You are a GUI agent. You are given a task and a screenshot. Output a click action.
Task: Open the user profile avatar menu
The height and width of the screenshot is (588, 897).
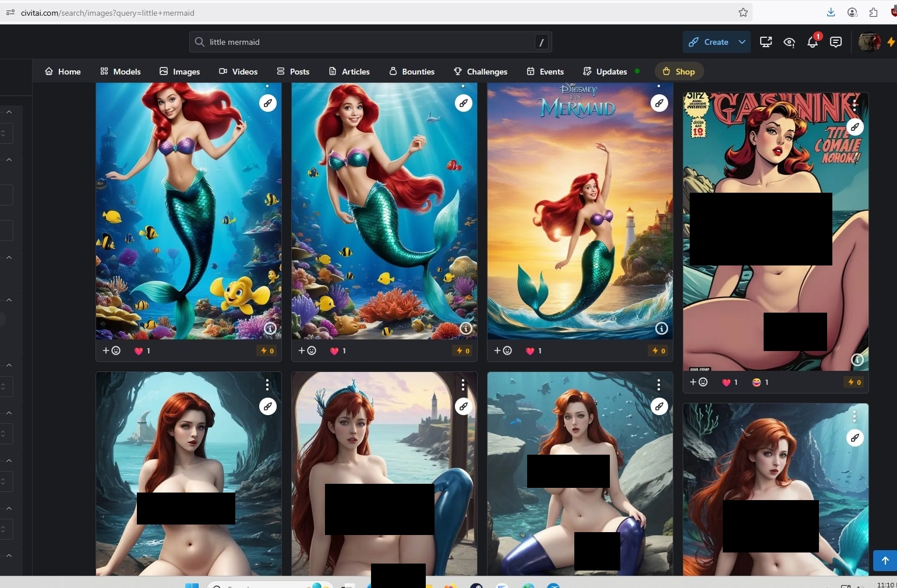pyautogui.click(x=870, y=42)
